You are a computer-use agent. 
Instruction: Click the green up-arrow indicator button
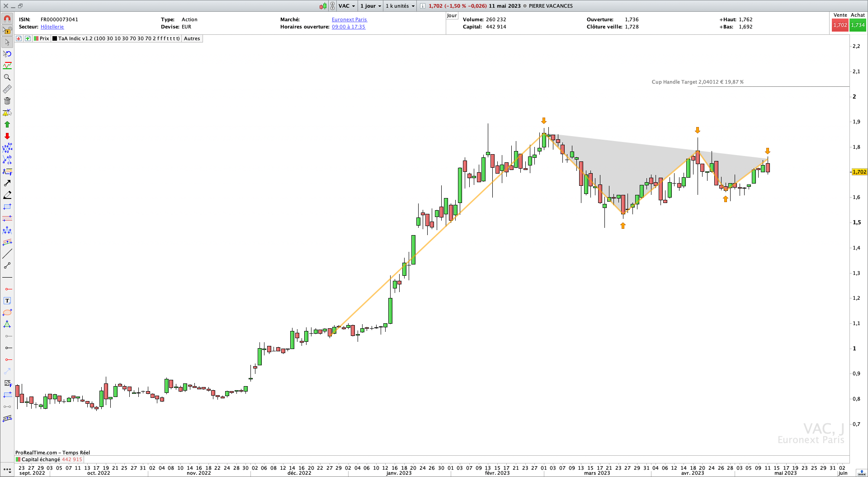(x=28, y=38)
